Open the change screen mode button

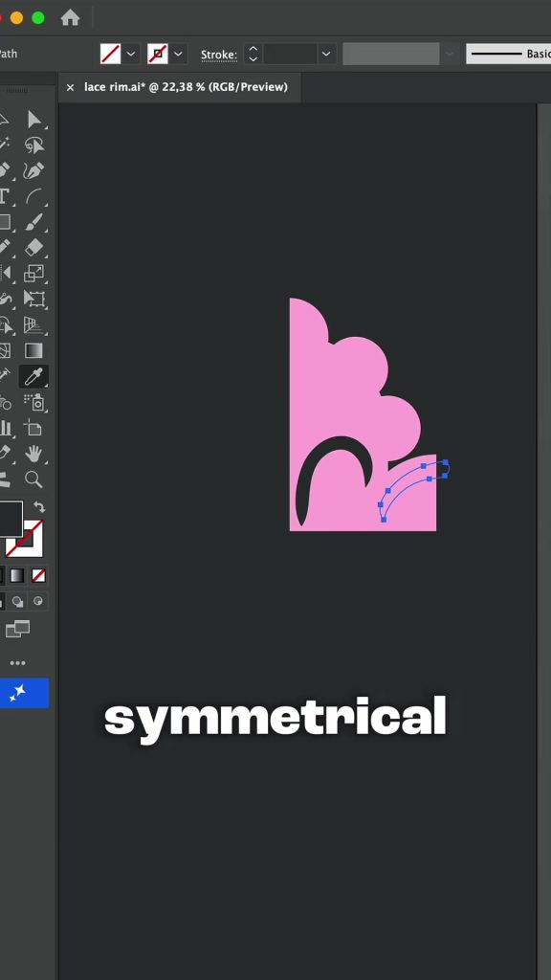[x=17, y=629]
